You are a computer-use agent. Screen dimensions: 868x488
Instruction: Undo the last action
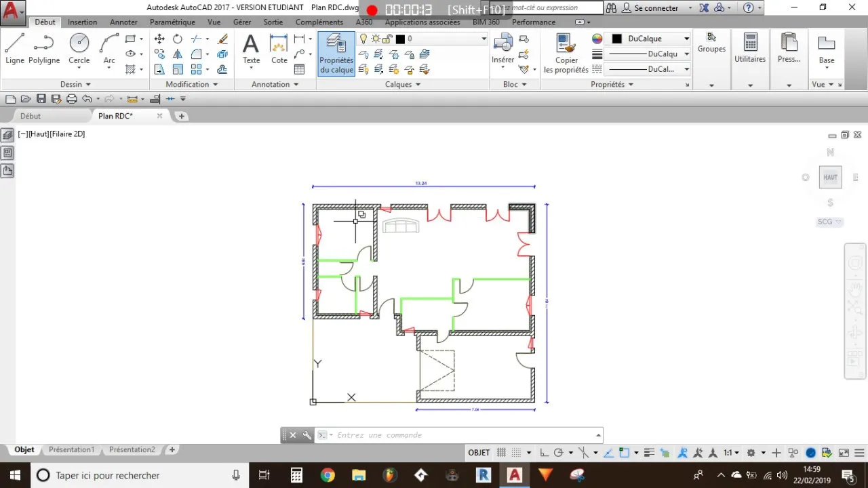(87, 99)
